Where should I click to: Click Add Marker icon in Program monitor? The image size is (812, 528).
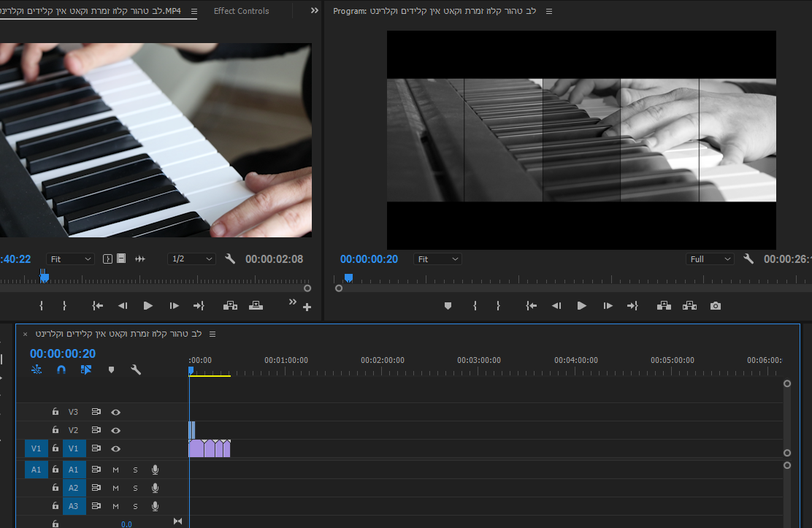point(448,306)
